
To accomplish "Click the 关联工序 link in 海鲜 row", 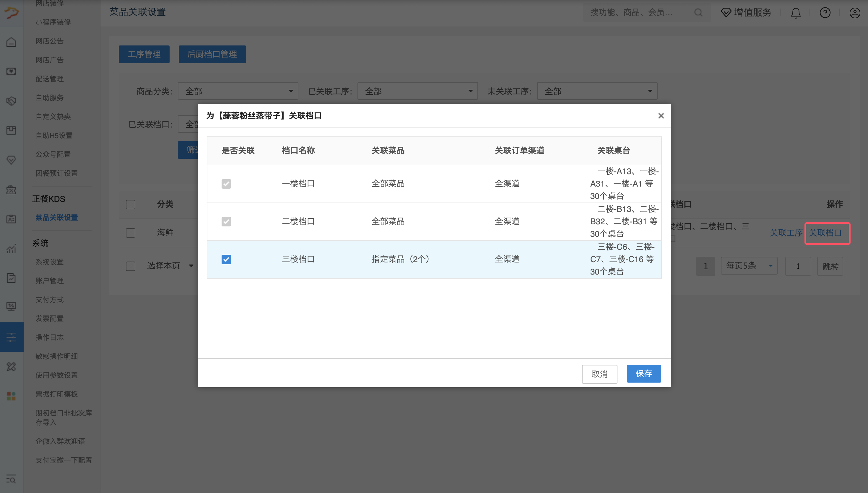I will coord(786,233).
